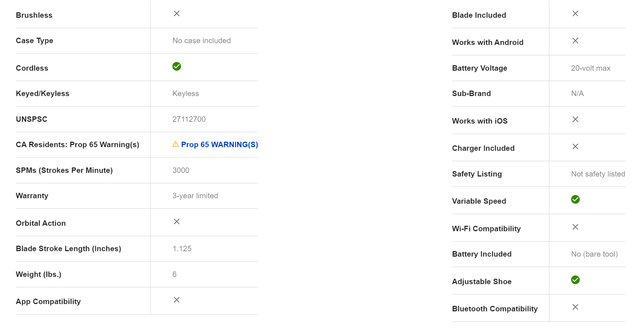
Task: Click the X icon for Bluetooth Compatibility
Action: pyautogui.click(x=575, y=307)
